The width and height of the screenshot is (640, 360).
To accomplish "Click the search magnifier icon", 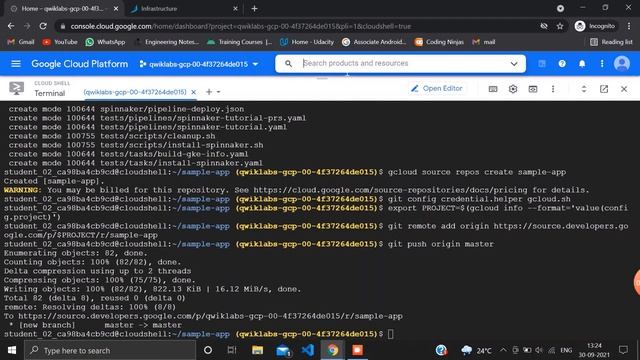I will click(288, 64).
